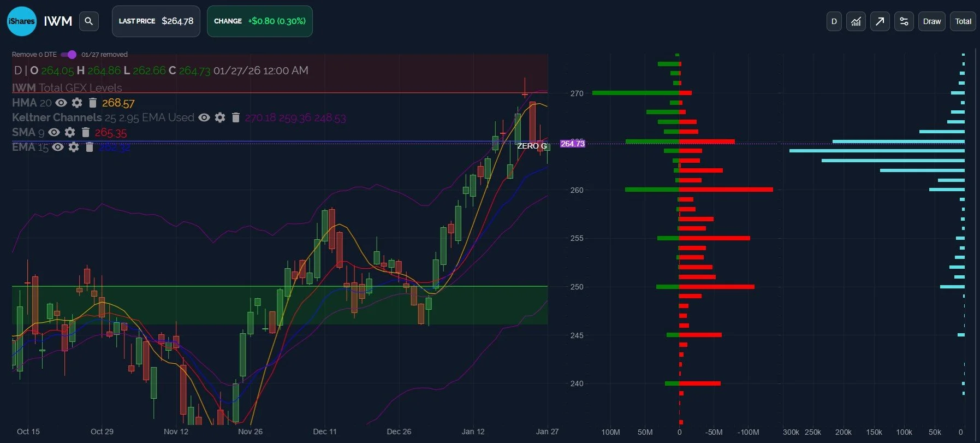Click the ZERO G level label
This screenshot has width=980, height=443.
pyautogui.click(x=532, y=146)
